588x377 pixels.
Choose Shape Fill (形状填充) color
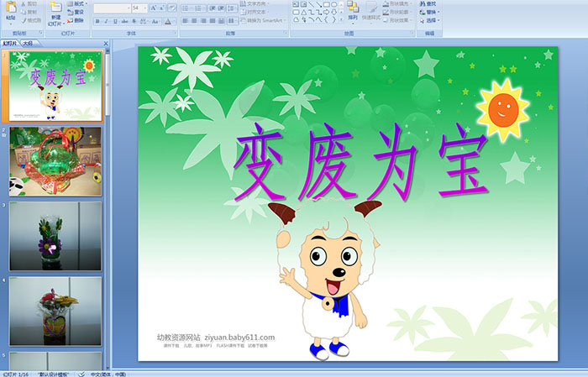(397, 3)
